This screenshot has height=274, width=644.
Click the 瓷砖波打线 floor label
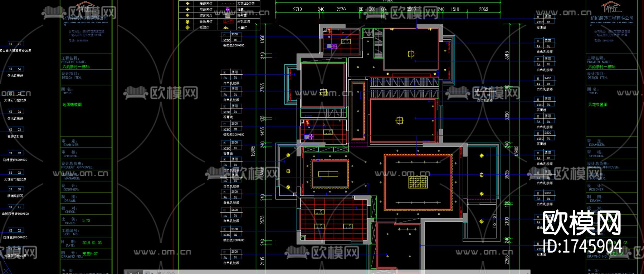point(15,136)
